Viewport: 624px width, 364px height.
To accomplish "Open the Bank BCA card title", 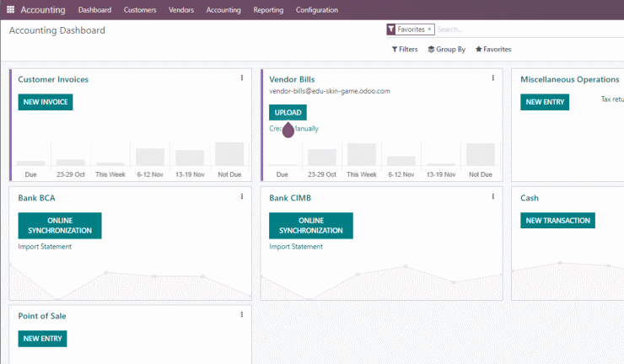I will point(36,198).
